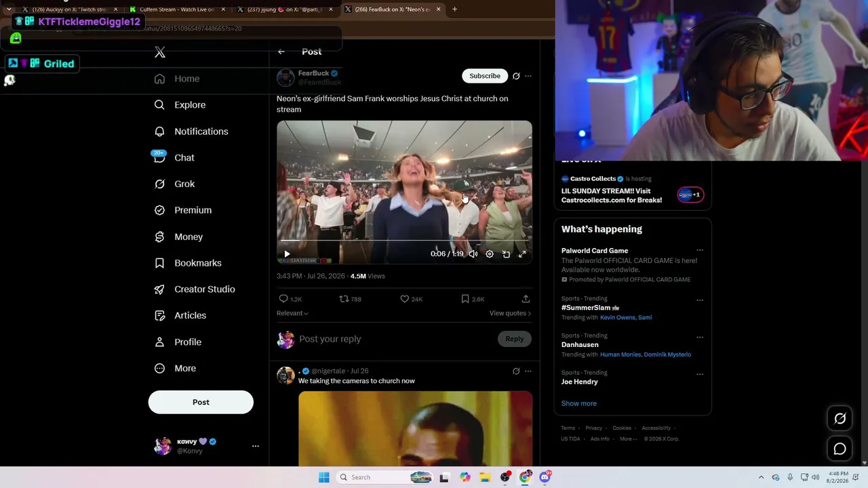Click the Bookmarks icon in sidebar
The height and width of the screenshot is (488, 868).
click(x=159, y=263)
